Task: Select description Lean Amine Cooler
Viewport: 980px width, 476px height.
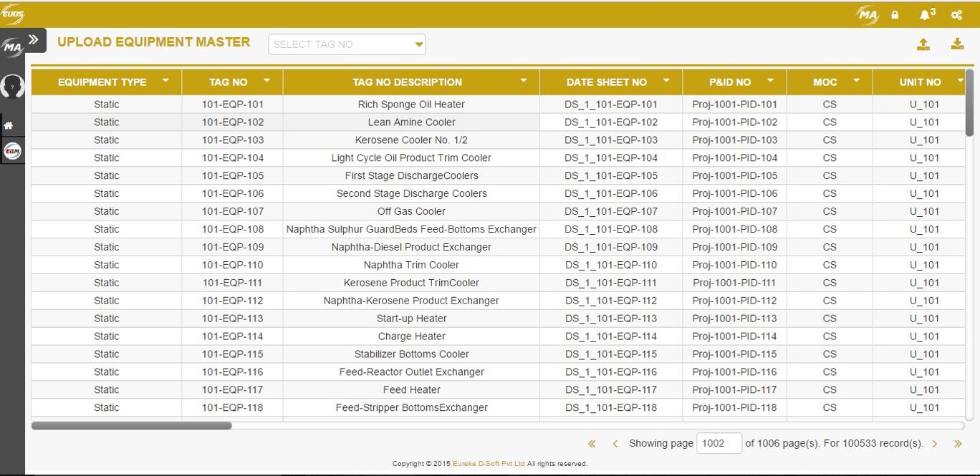Action: tap(412, 122)
